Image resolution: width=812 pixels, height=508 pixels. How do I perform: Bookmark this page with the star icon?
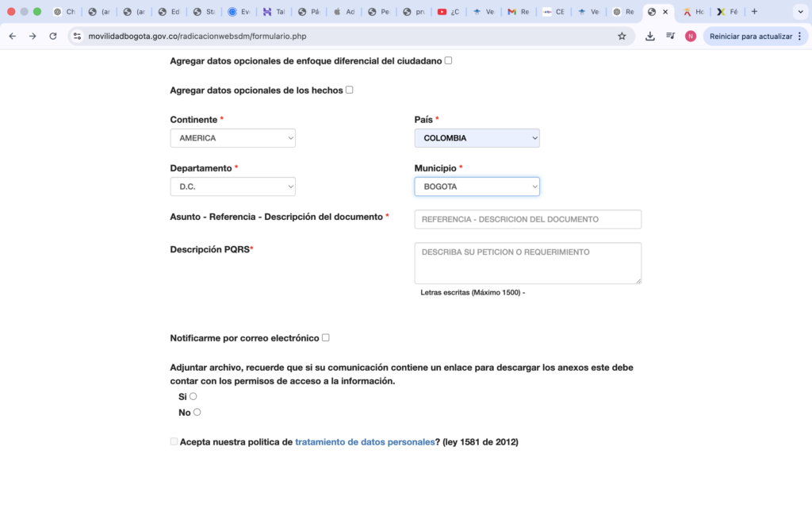[622, 36]
